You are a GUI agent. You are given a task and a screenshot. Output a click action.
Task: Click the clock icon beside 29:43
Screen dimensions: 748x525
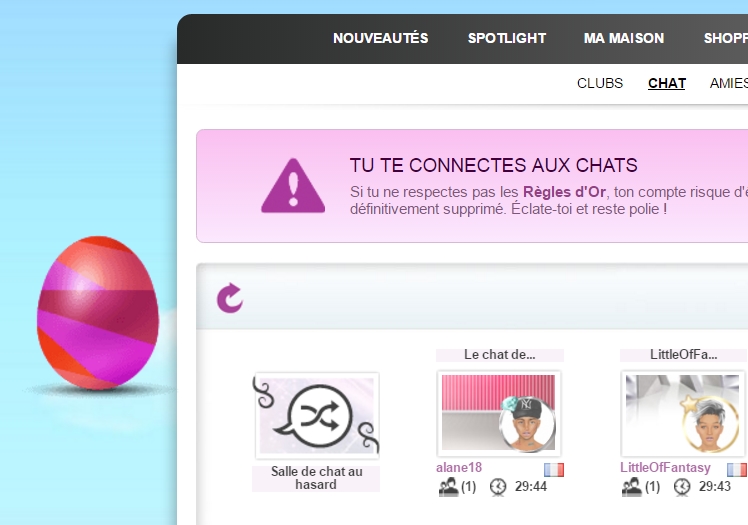682,487
